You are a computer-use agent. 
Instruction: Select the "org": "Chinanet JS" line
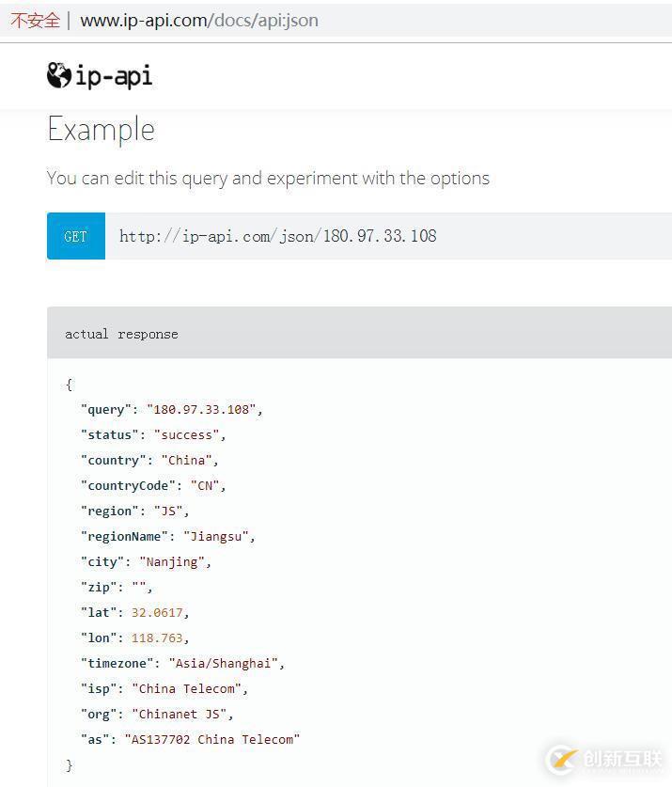157,715
